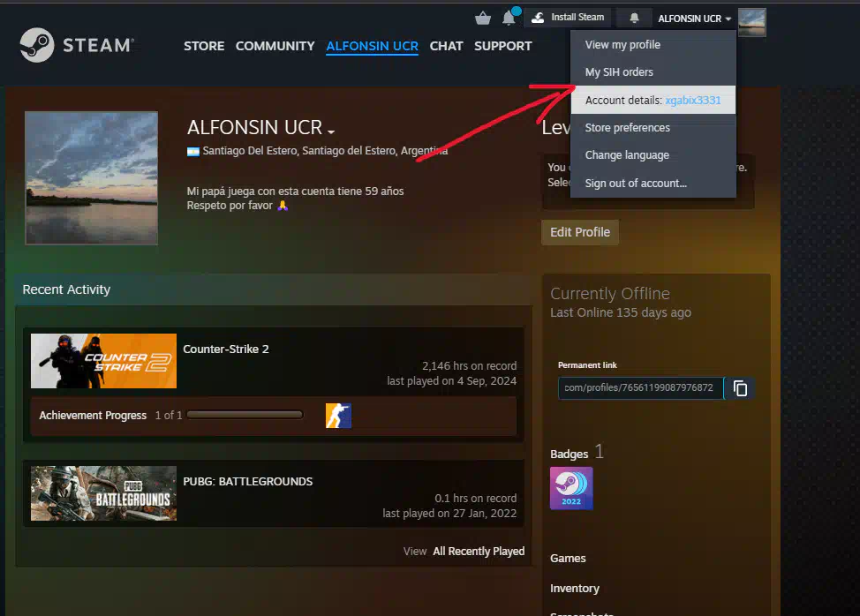Click the Counter-Strike achievement icon
This screenshot has width=860, height=616.
point(338,416)
